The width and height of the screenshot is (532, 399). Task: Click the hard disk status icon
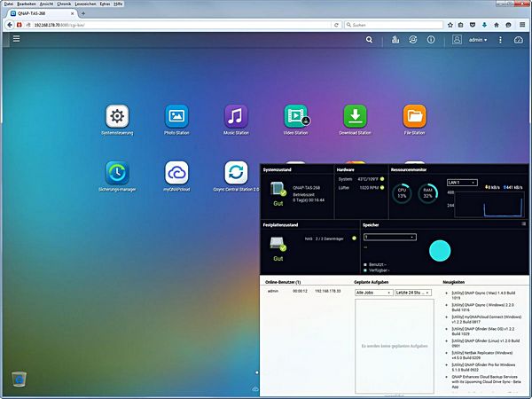tap(278, 244)
